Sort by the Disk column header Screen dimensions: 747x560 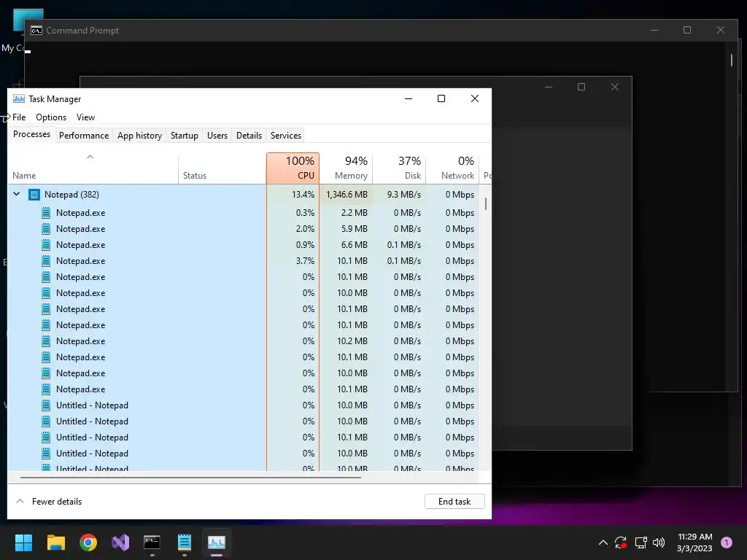(399, 168)
